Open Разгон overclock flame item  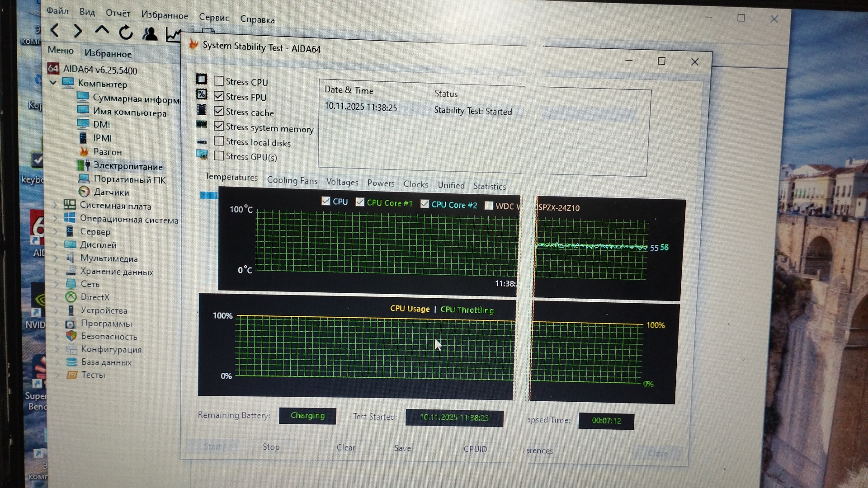click(107, 152)
